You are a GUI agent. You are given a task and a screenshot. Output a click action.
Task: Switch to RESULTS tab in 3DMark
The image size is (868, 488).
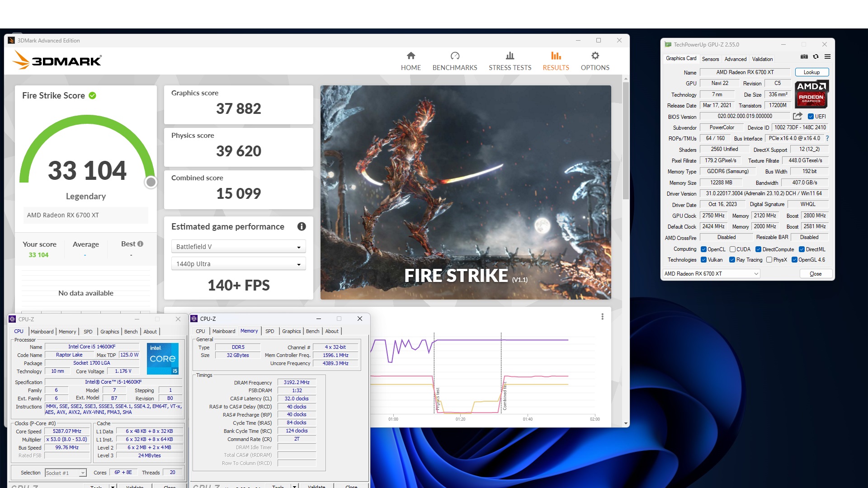coord(556,61)
